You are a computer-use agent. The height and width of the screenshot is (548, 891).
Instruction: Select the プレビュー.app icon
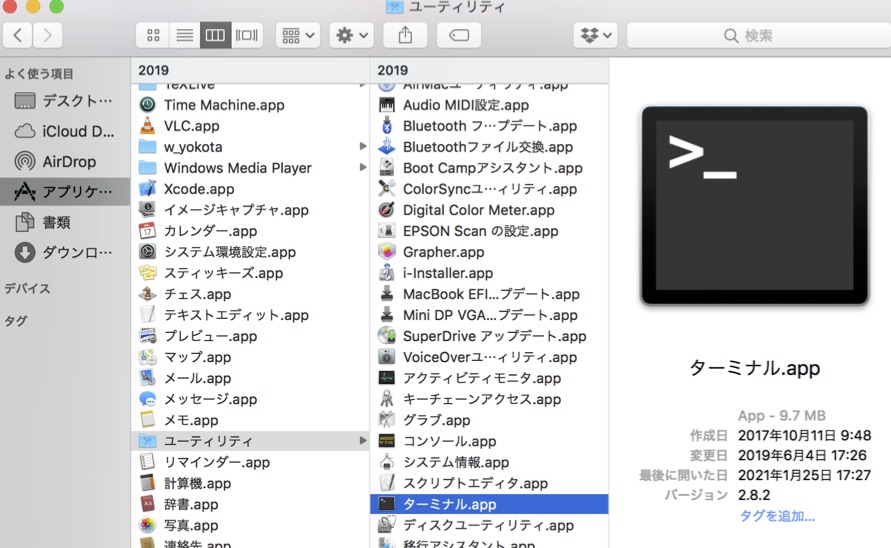click(147, 335)
